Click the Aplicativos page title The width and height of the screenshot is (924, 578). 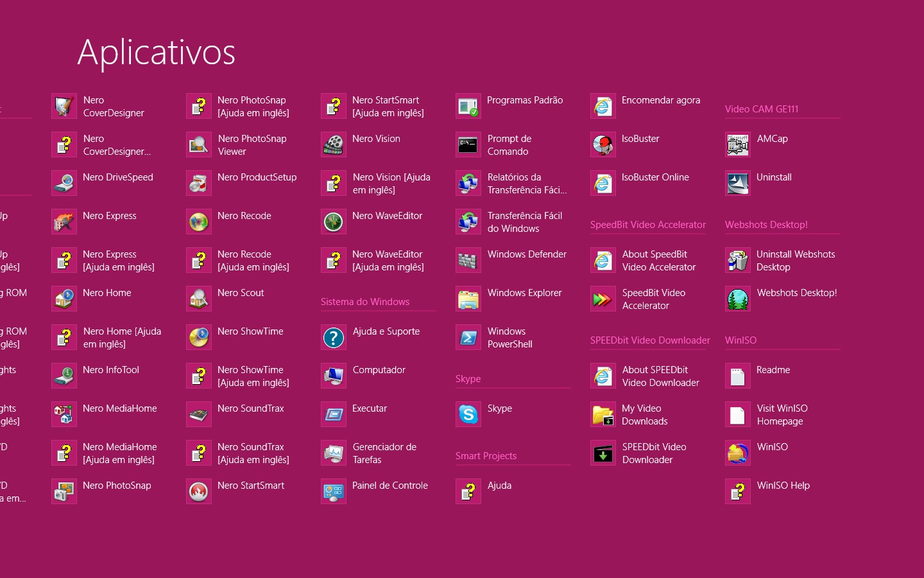coord(157,52)
